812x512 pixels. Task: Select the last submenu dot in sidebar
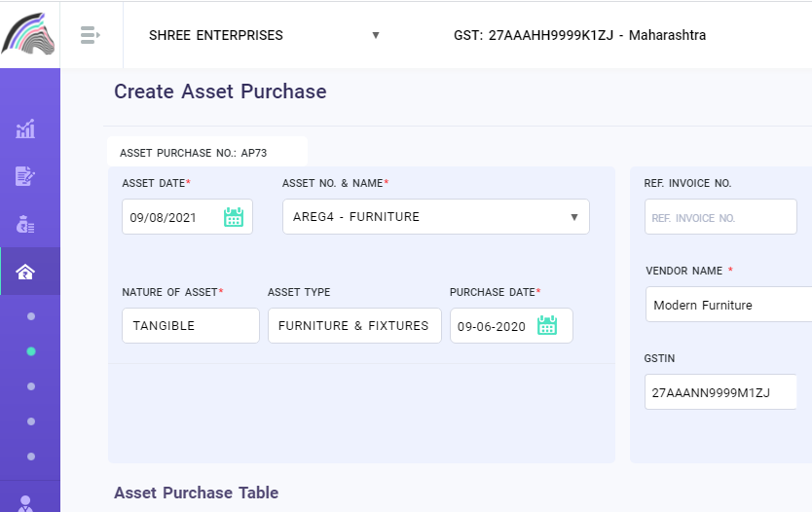[31, 457]
